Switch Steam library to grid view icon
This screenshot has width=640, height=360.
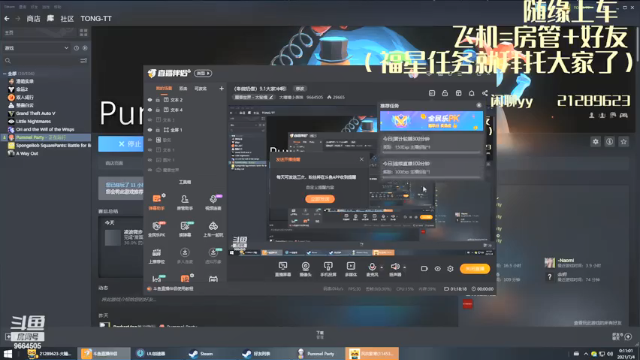click(84, 32)
